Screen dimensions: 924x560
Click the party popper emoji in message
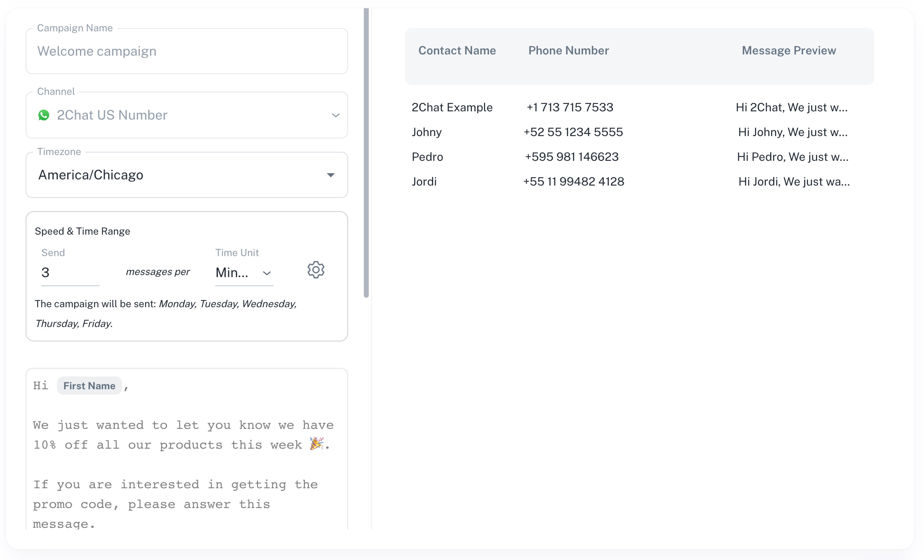(x=316, y=444)
